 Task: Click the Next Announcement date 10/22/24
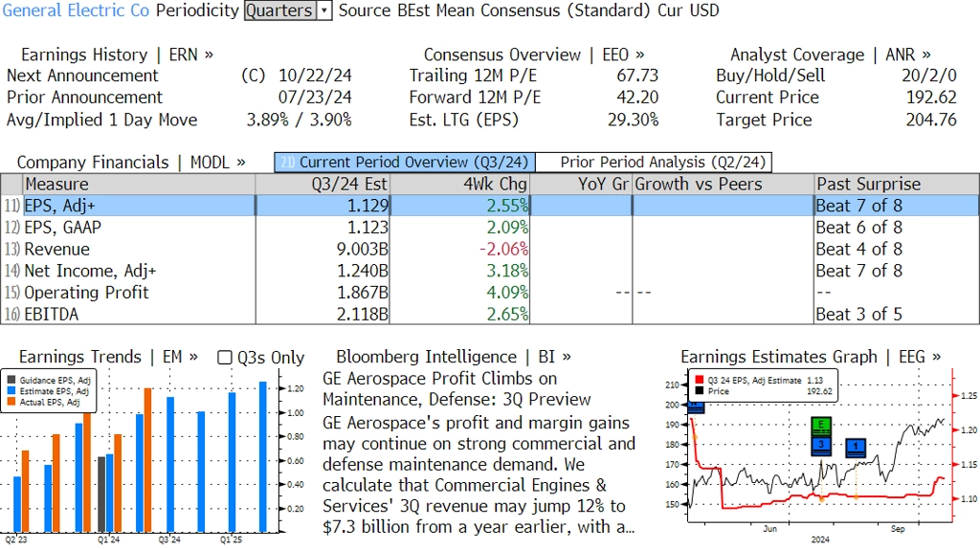[x=315, y=76]
